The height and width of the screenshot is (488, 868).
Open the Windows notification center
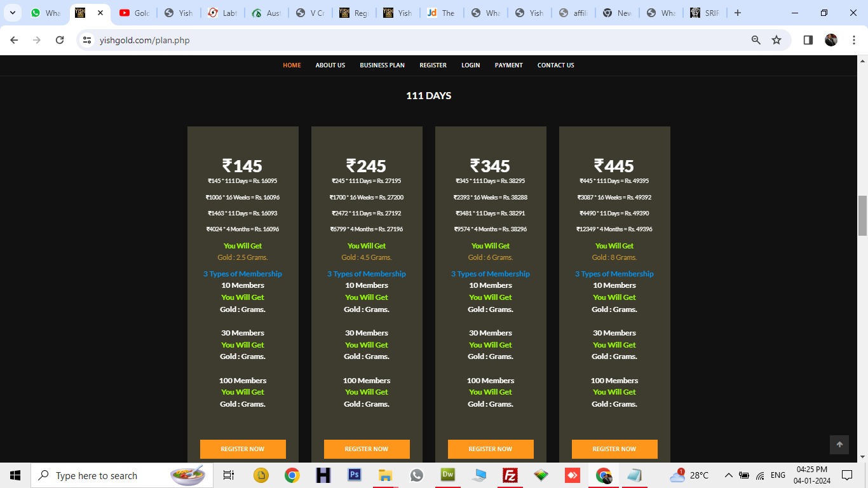[846, 475]
